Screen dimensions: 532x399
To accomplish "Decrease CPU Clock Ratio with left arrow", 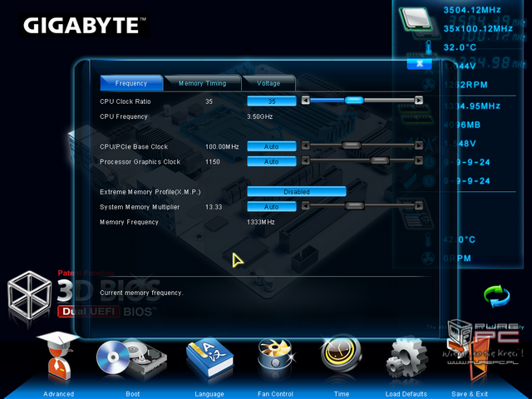I will point(305,101).
